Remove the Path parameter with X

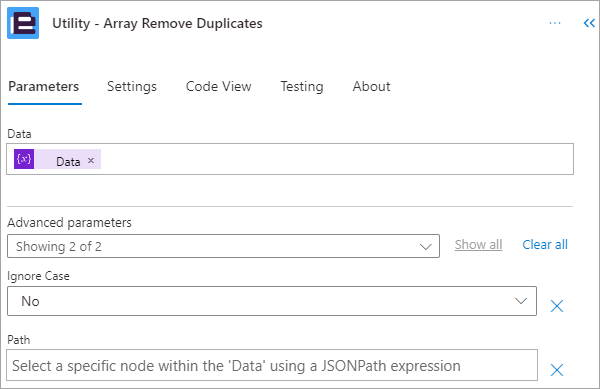pyautogui.click(x=557, y=370)
